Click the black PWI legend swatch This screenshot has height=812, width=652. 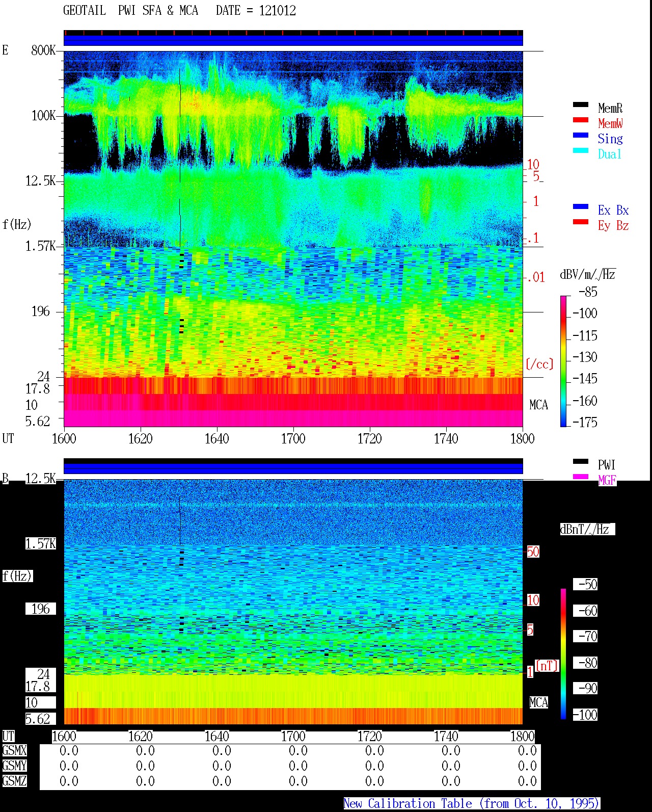click(x=581, y=461)
